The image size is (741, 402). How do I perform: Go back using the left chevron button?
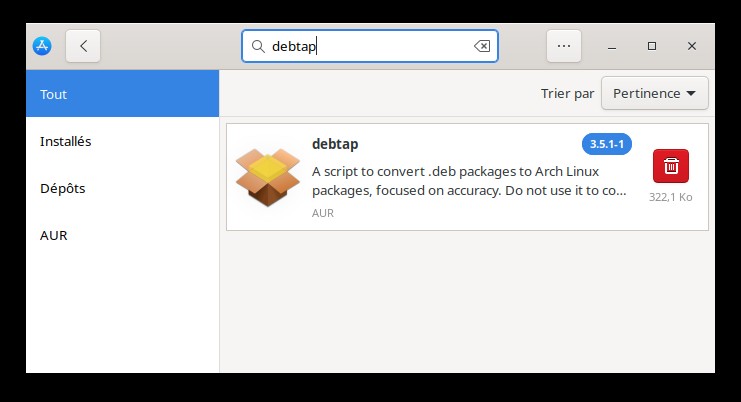[x=83, y=46]
